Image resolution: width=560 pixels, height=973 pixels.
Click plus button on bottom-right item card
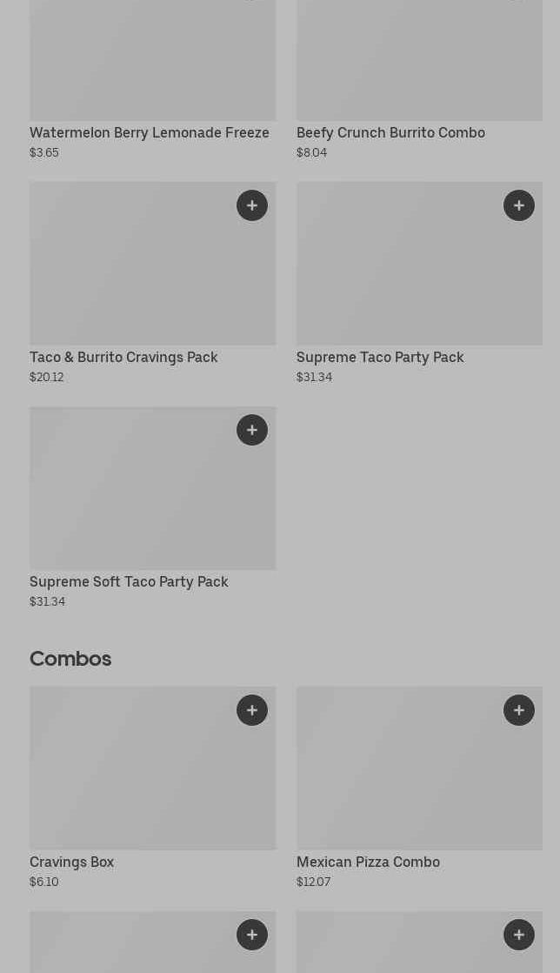(x=519, y=935)
